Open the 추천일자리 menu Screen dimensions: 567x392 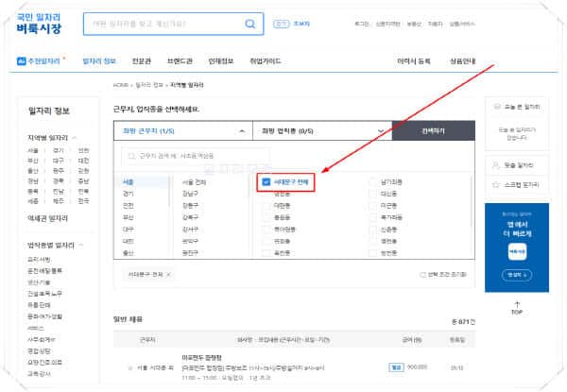click(43, 61)
